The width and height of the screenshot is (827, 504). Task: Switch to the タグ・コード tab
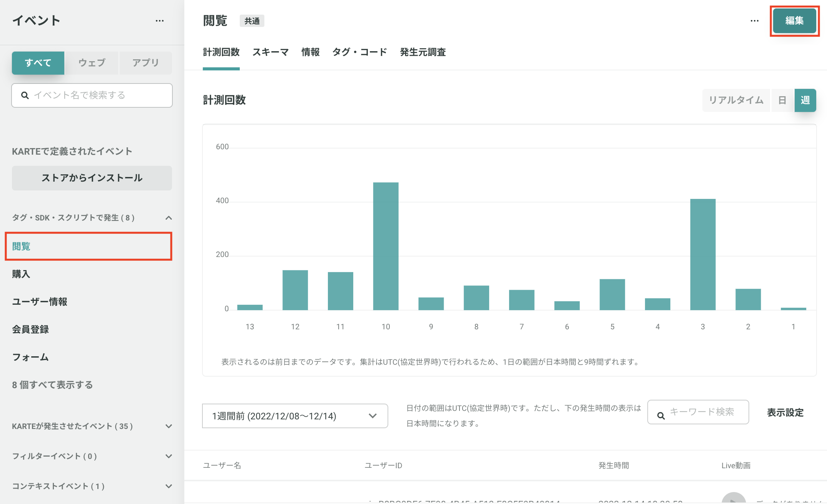pyautogui.click(x=360, y=52)
